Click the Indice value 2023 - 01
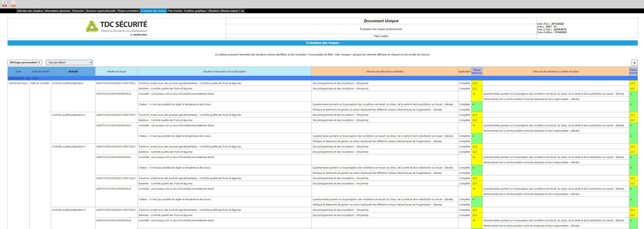 551,27
